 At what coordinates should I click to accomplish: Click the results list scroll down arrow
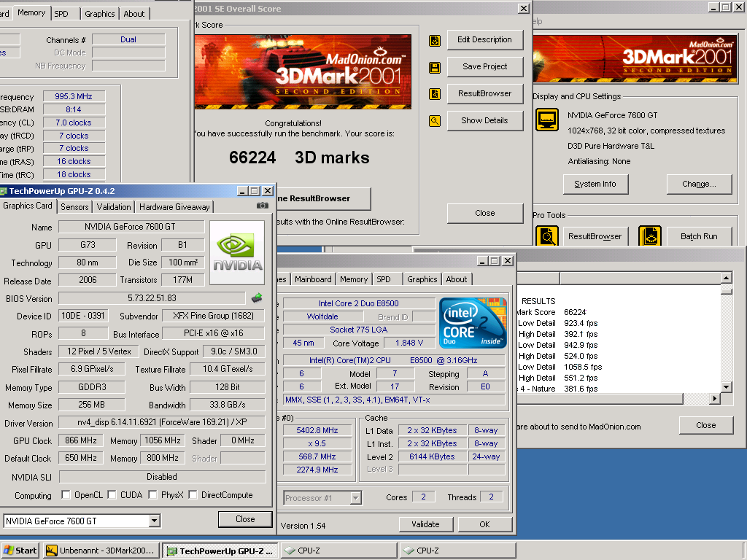tap(726, 386)
